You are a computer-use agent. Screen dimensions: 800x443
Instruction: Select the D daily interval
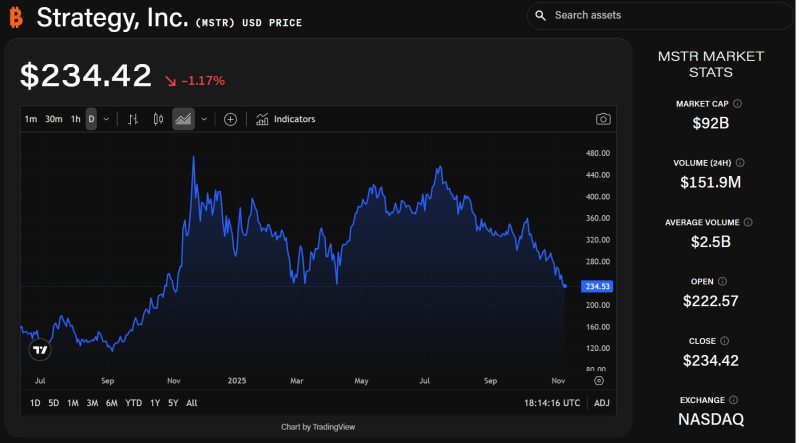(91, 119)
